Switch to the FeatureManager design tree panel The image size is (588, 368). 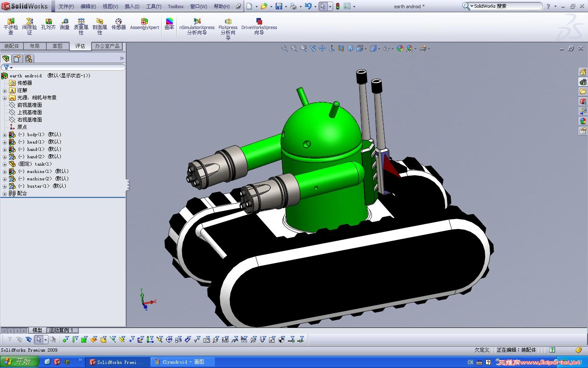point(6,58)
